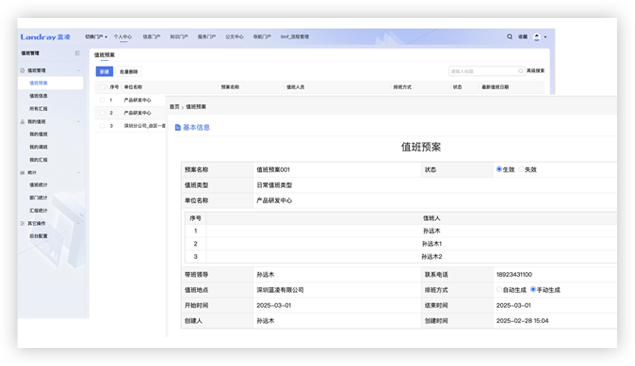Click the 统计 chart icon in sidebar
This screenshot has width=635, height=366.
pyautogui.click(x=22, y=172)
